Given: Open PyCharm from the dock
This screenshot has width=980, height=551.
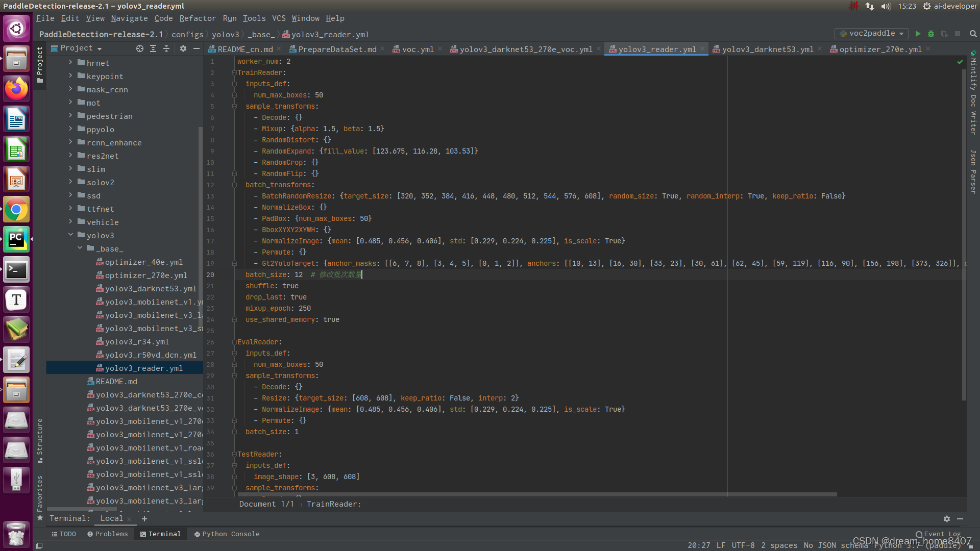Looking at the screenshot, I should pos(16,239).
